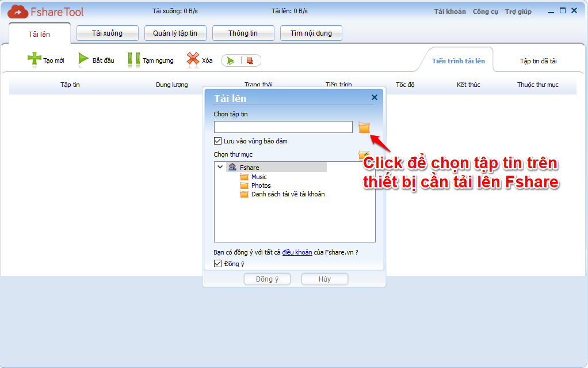Select the Music folder
Viewport: 588px width, 368px height.
point(259,177)
